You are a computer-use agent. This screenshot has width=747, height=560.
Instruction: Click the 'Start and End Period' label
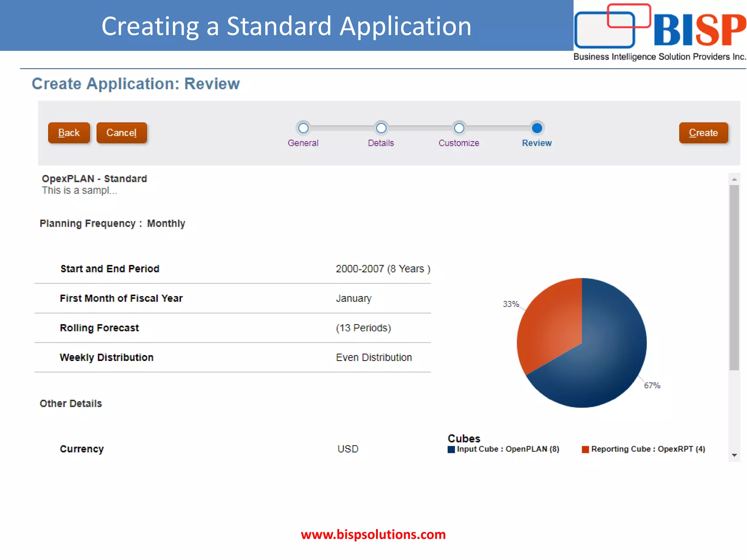click(110, 269)
